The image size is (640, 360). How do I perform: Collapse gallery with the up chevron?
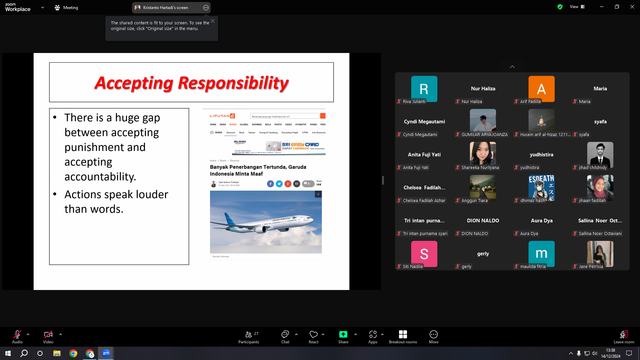[x=512, y=67]
